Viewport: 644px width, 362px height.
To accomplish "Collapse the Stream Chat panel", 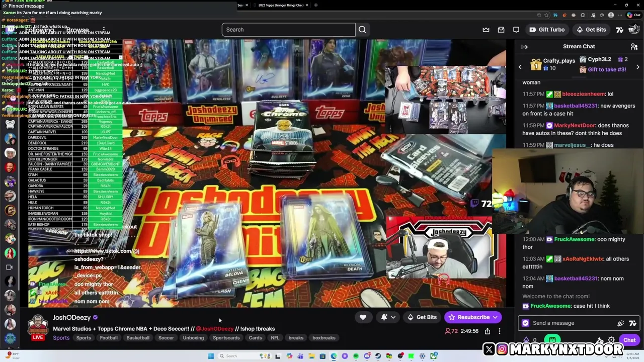I will (x=524, y=47).
